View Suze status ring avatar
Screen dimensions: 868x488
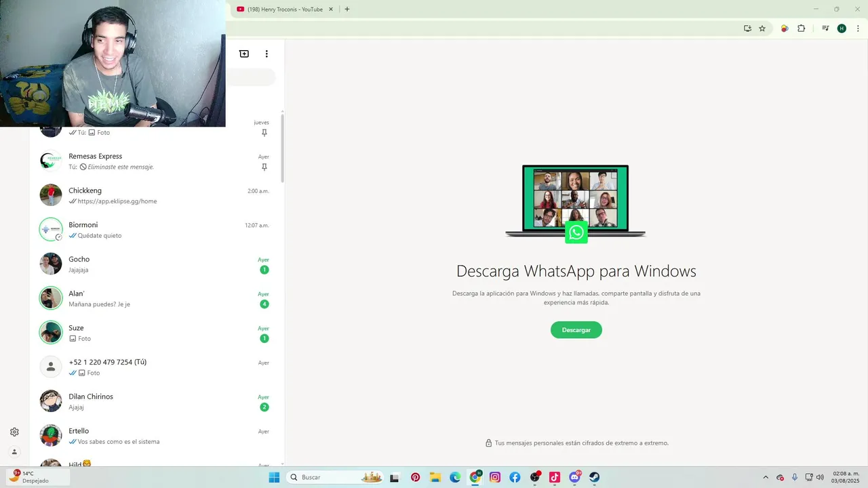pyautogui.click(x=51, y=332)
